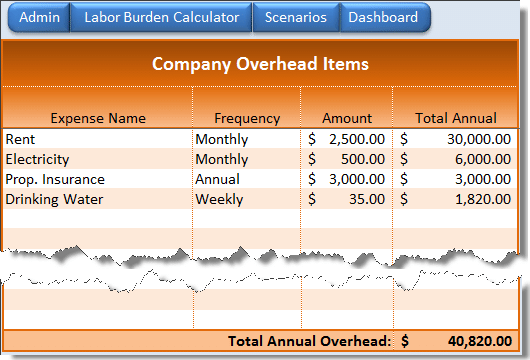Click the Company Overhead Items title
Image resolution: width=530 pixels, height=360 pixels.
[260, 64]
